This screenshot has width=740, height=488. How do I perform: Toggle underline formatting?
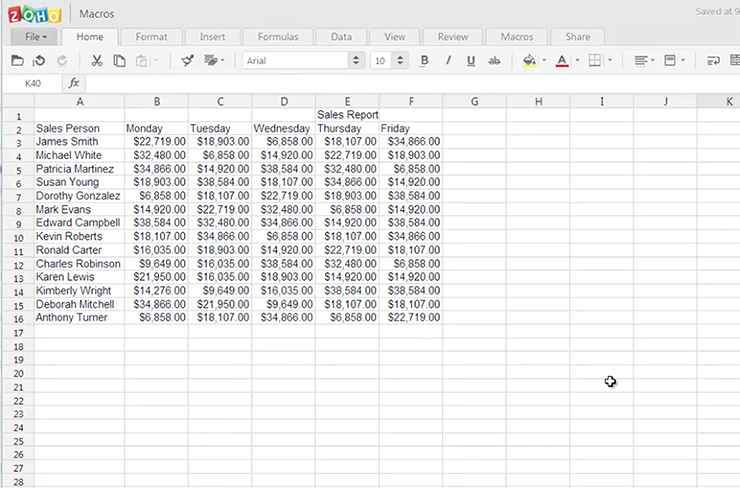click(x=469, y=61)
